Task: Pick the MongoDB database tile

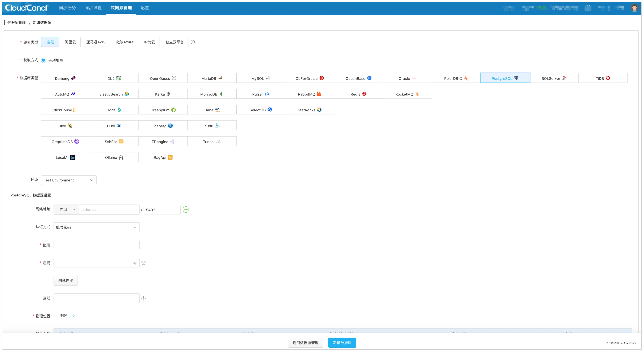Action: coord(212,94)
